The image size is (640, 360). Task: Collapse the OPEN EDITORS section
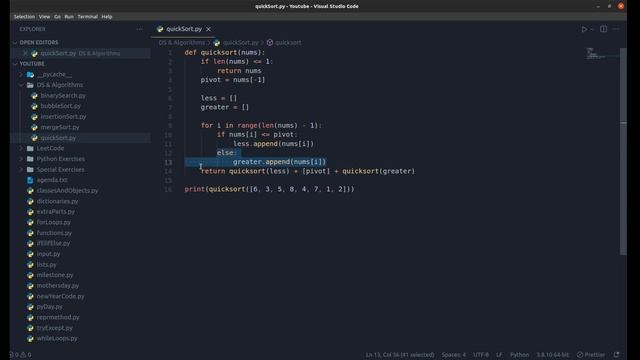point(39,42)
